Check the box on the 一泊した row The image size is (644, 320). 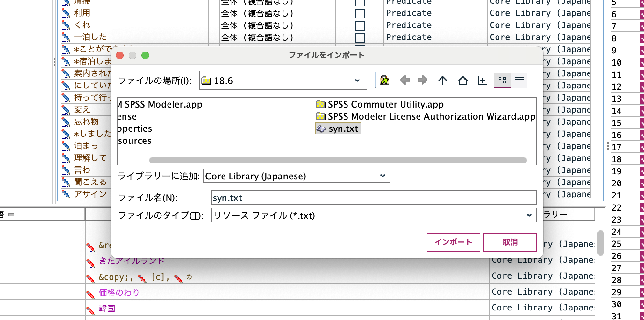(x=360, y=37)
